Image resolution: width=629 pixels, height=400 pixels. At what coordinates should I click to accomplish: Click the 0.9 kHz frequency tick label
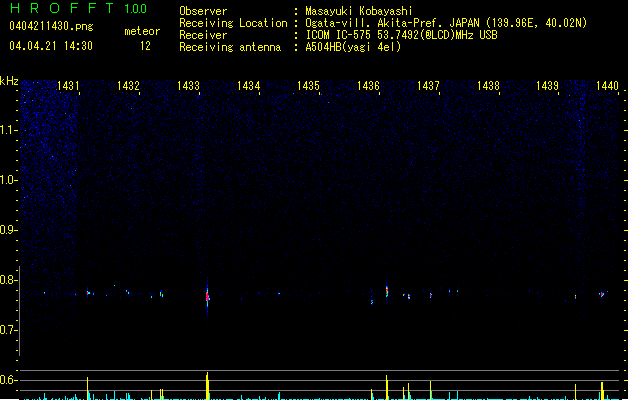click(8, 230)
